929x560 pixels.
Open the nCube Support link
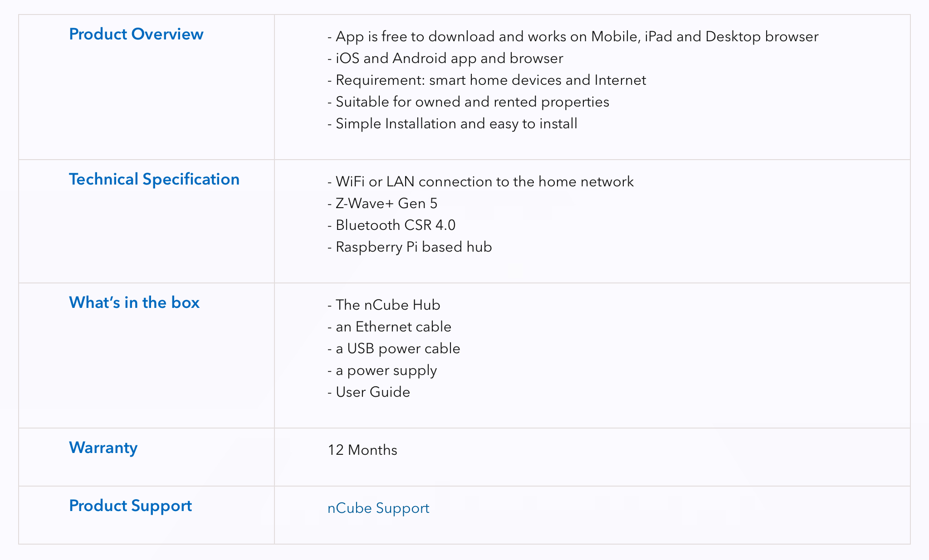pyautogui.click(x=378, y=508)
